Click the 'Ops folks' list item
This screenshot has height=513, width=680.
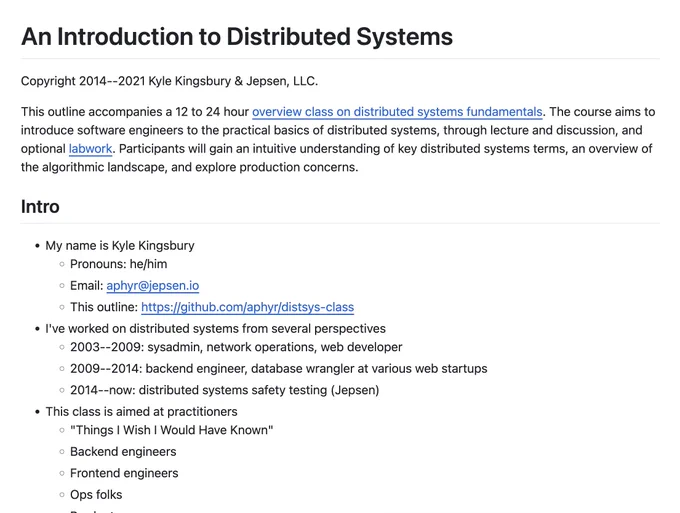[x=96, y=495]
